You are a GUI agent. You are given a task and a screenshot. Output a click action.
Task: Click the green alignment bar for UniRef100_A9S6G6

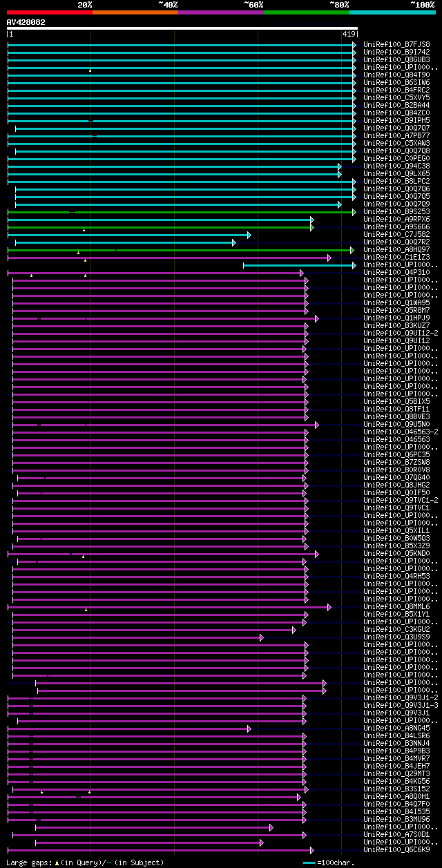click(160, 227)
